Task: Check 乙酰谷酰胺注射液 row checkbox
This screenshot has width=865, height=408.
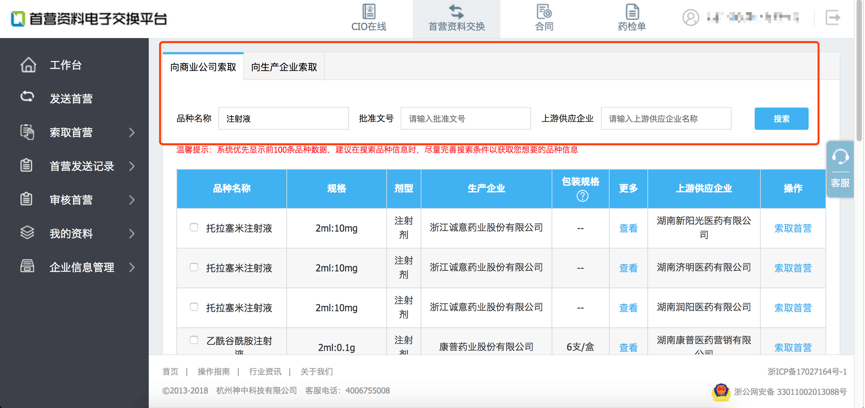Action: tap(194, 340)
